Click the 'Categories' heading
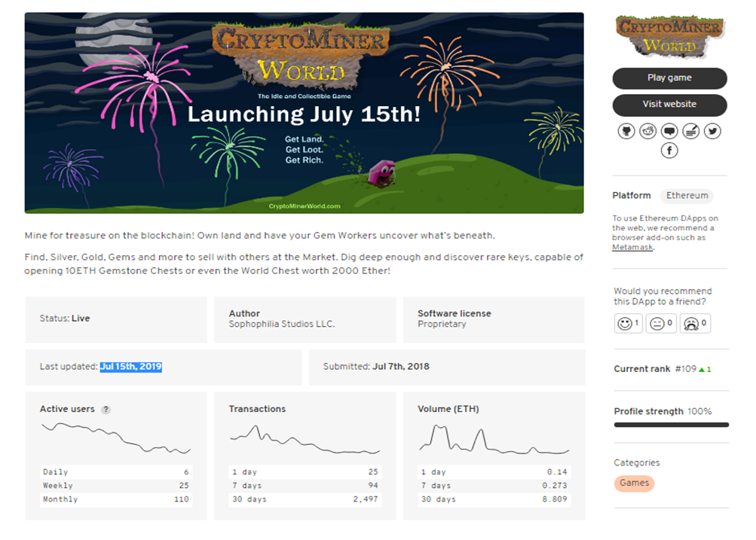Screen dimensions: 756x540 636,463
